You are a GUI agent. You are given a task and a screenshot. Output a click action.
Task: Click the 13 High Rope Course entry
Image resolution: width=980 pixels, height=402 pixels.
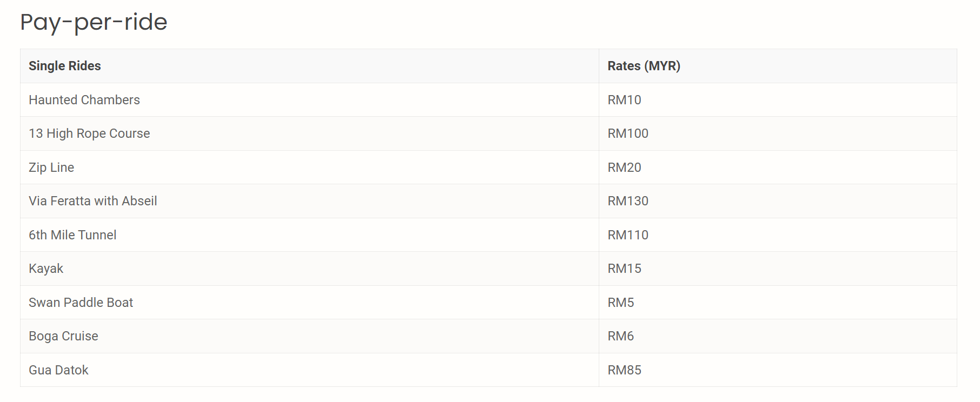pos(89,133)
